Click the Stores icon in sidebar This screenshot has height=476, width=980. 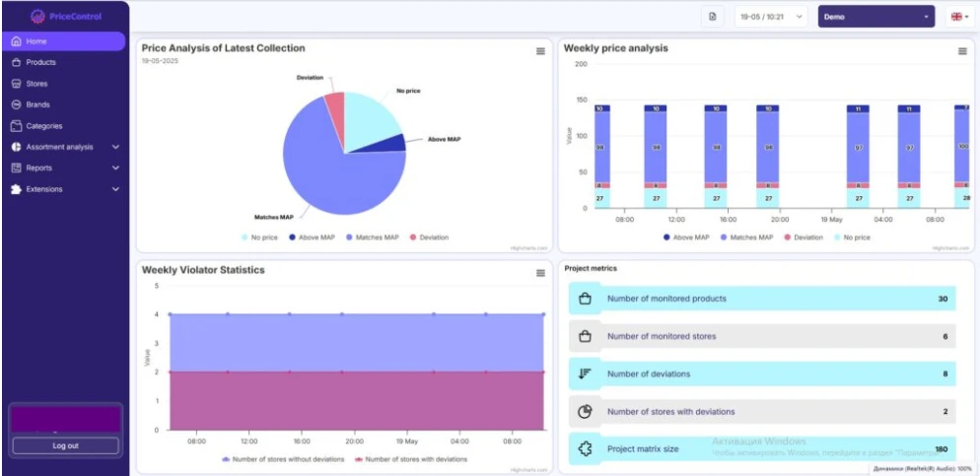(x=17, y=84)
